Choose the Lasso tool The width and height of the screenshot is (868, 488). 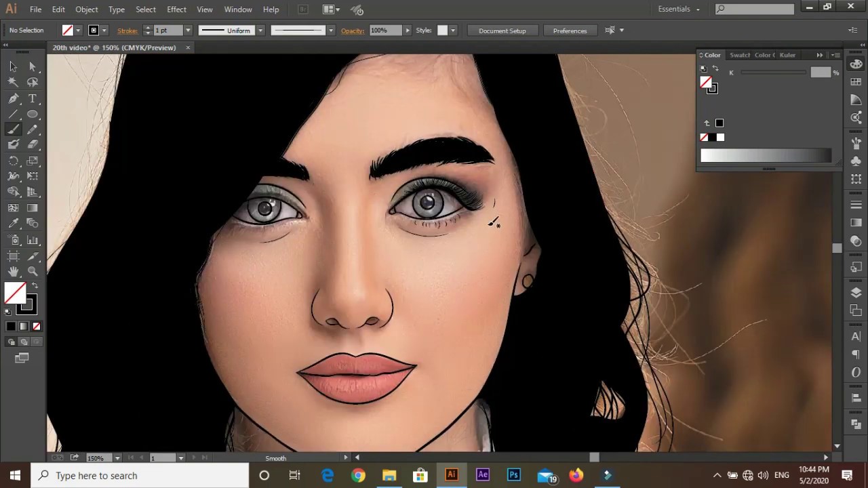tap(33, 82)
